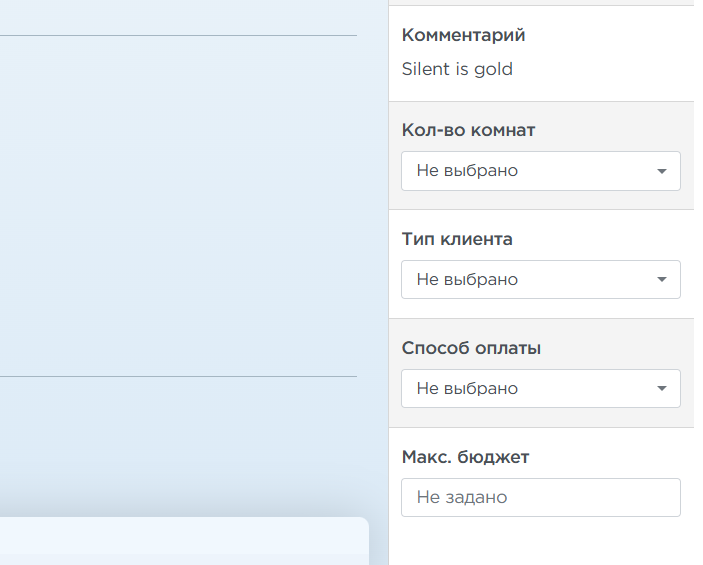
Task: Click the light panel at bottom left
Action: tap(180, 540)
